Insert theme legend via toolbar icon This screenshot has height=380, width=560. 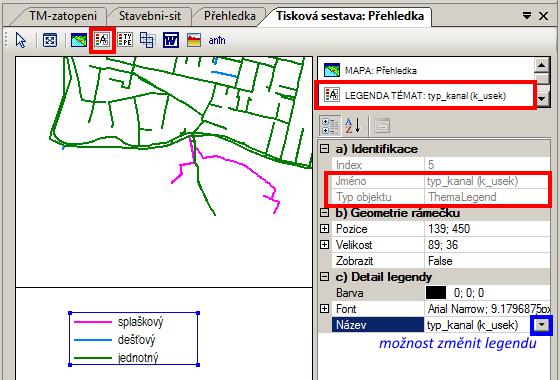coord(102,40)
